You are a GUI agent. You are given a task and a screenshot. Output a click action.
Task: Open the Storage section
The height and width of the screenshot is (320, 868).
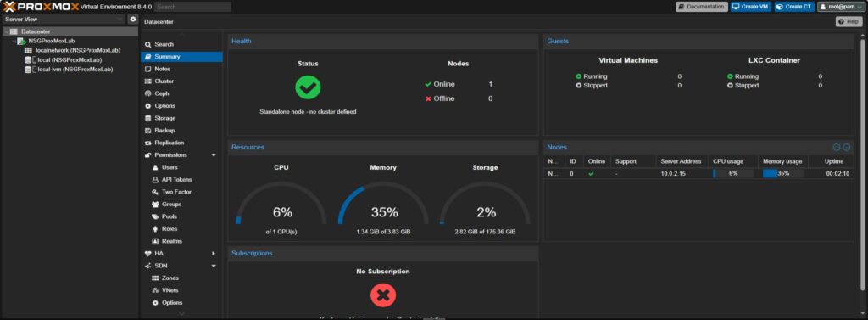coord(181,118)
